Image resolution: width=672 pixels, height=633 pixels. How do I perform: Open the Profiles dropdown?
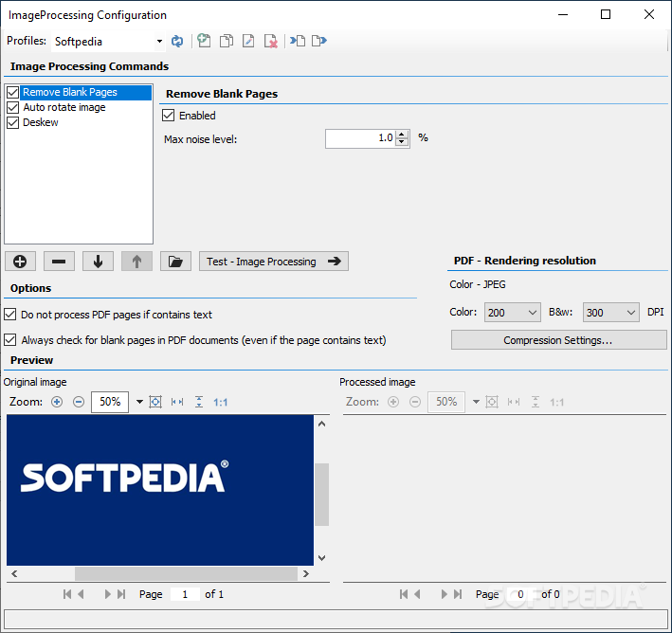(x=159, y=42)
